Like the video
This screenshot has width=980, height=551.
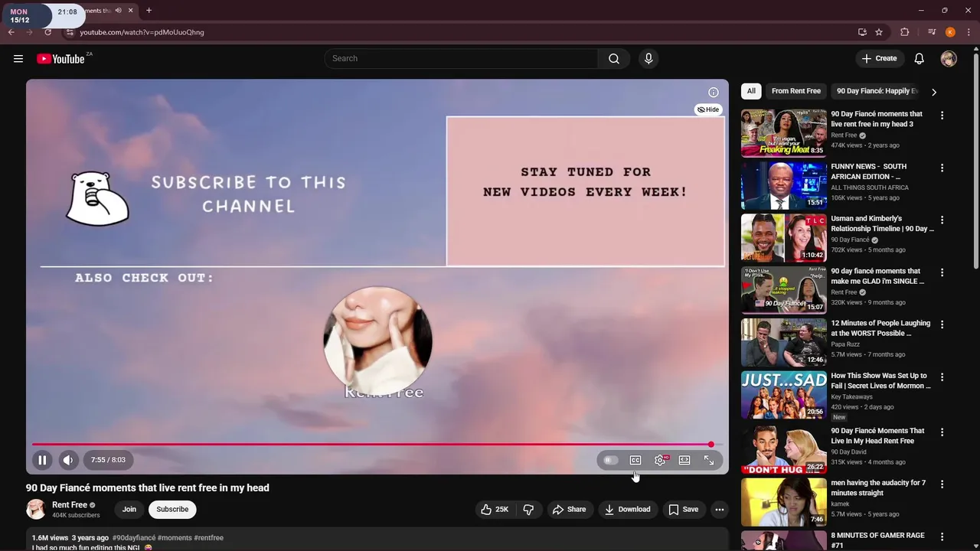pos(495,510)
